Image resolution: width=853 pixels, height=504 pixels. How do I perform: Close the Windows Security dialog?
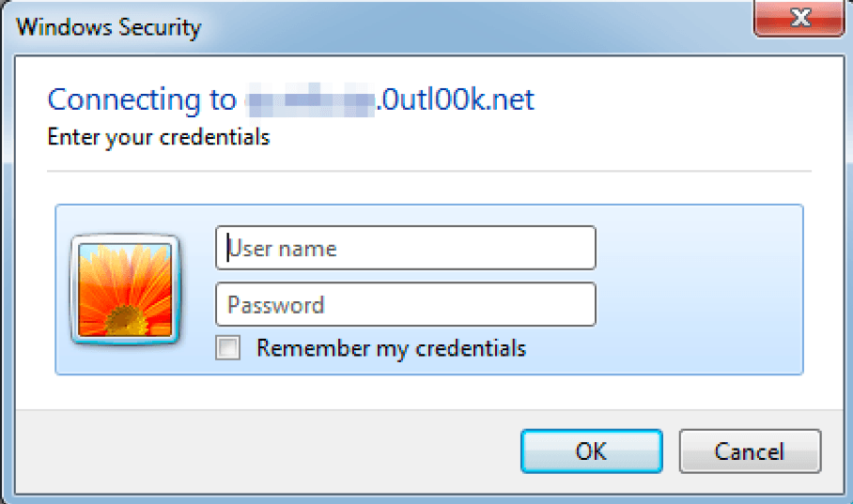[x=800, y=19]
